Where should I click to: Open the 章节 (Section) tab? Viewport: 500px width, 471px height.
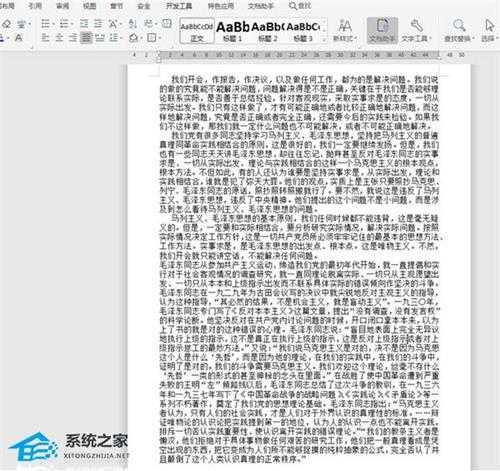click(x=116, y=6)
